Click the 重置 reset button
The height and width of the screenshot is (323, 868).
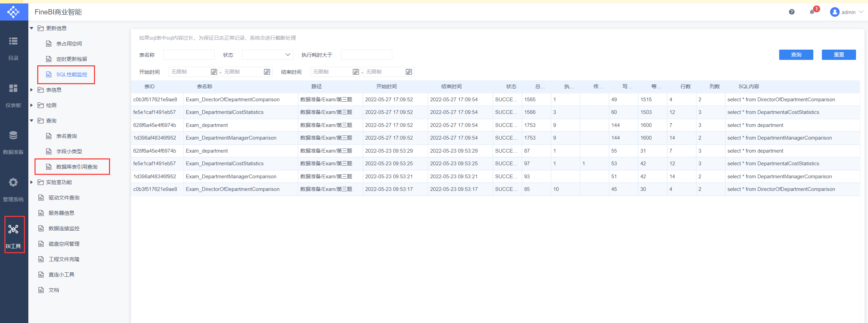coord(839,55)
